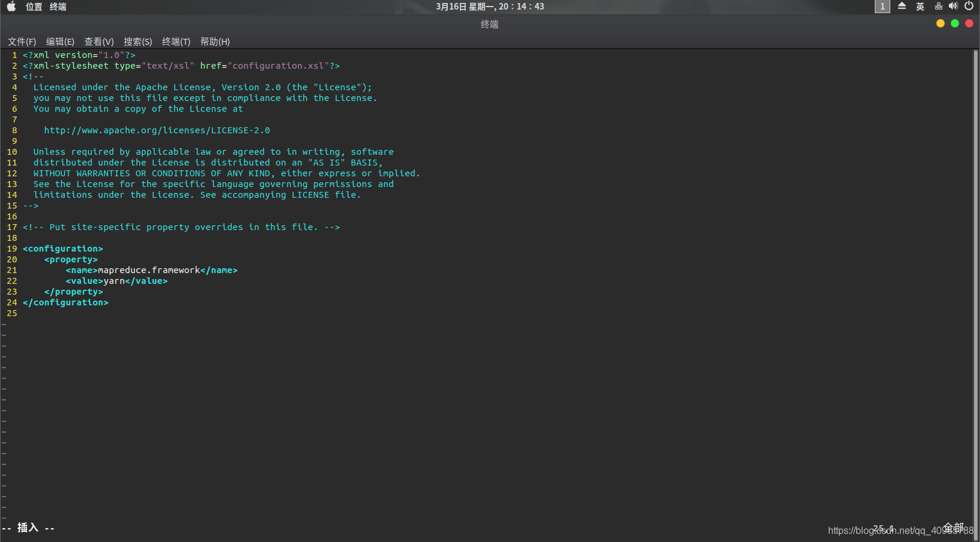Click the 插入 mode status text

[28, 528]
